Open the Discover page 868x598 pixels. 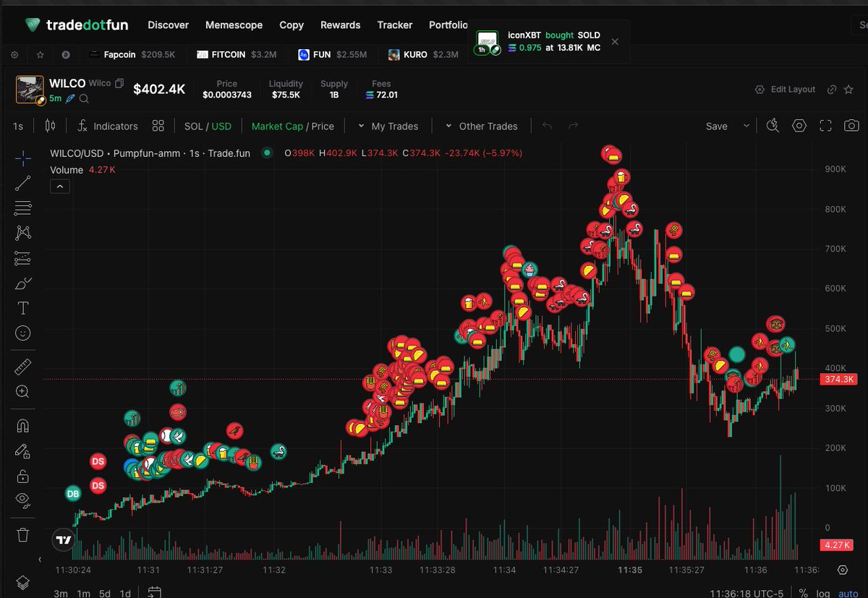[x=168, y=25]
